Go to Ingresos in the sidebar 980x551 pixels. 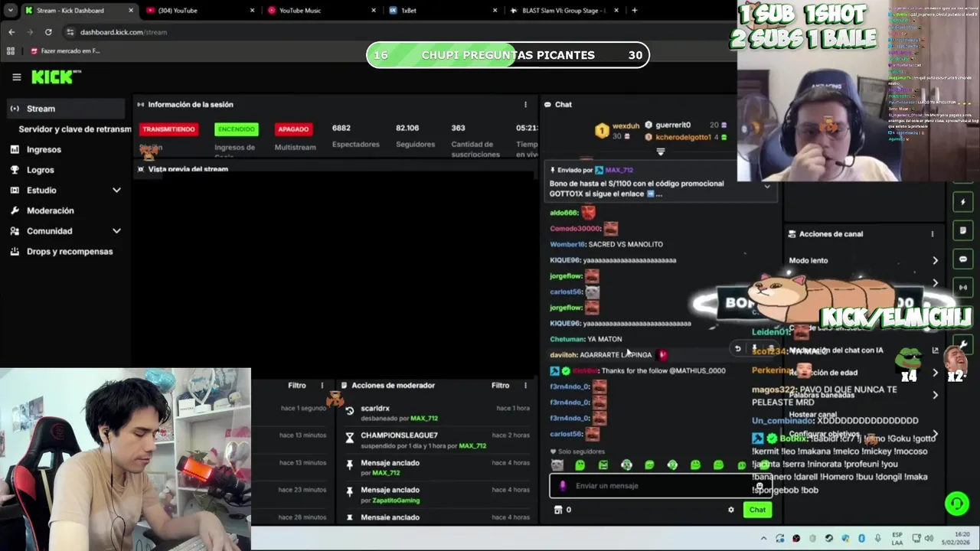pos(44,149)
